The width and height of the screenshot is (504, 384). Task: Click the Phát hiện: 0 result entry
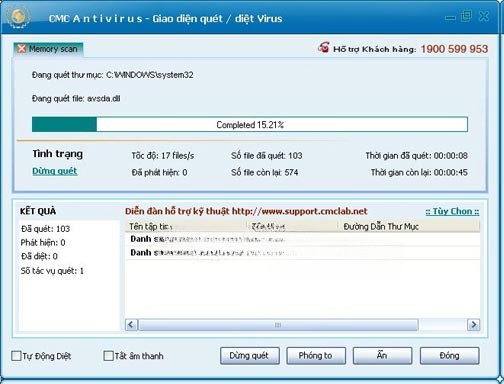point(43,243)
